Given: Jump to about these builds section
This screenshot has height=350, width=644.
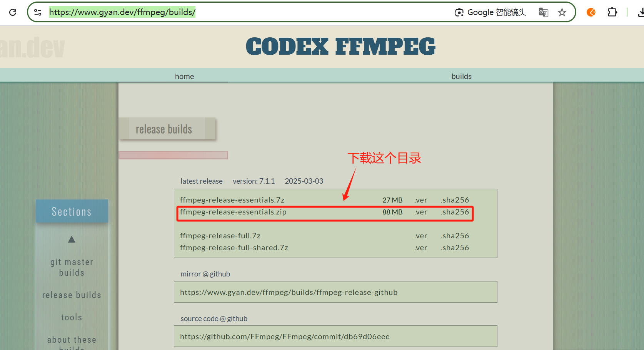Looking at the screenshot, I should tap(72, 343).
